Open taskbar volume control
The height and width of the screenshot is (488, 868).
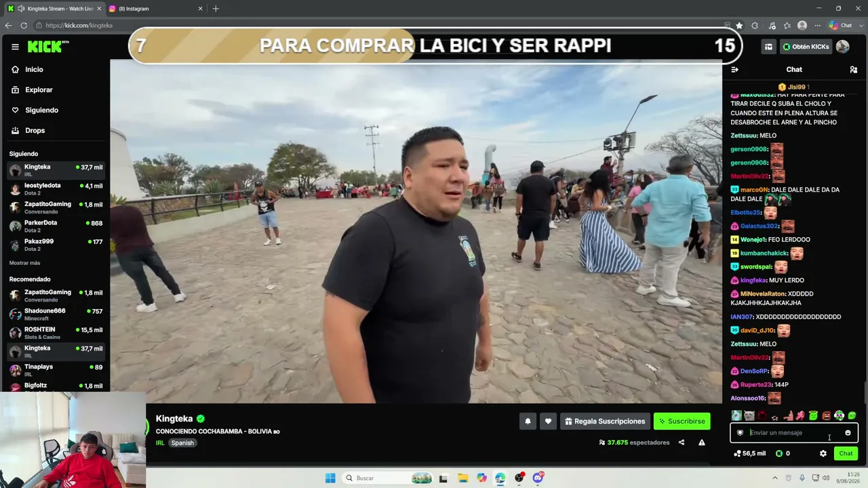[x=826, y=478]
